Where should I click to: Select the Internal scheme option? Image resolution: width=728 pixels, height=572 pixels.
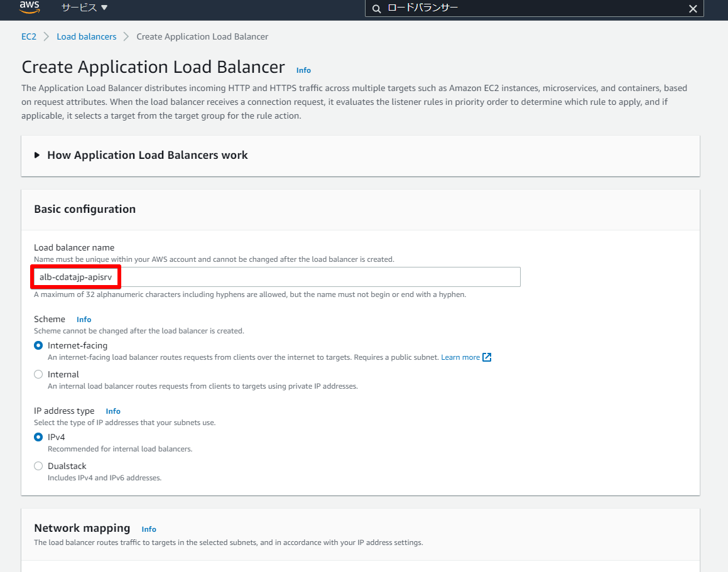pos(38,374)
